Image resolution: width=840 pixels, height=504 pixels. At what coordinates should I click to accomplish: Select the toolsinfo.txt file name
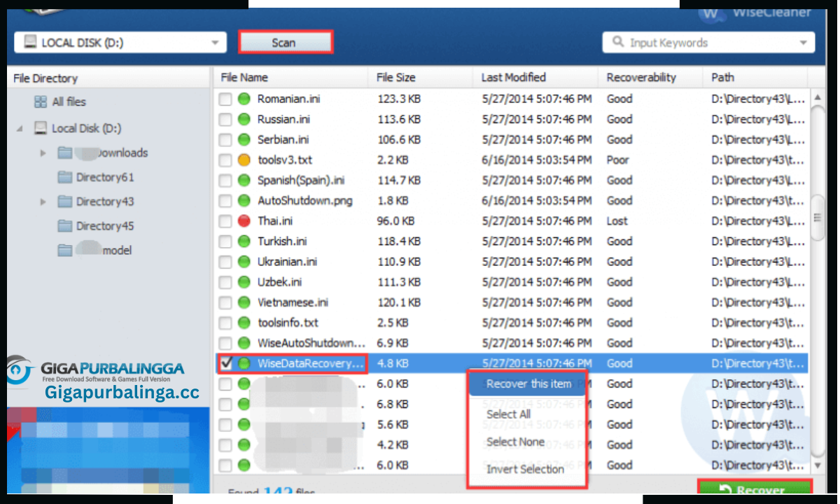288,323
